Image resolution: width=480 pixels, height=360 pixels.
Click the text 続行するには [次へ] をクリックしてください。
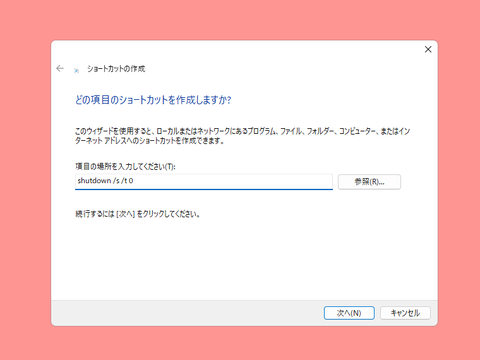(138, 214)
